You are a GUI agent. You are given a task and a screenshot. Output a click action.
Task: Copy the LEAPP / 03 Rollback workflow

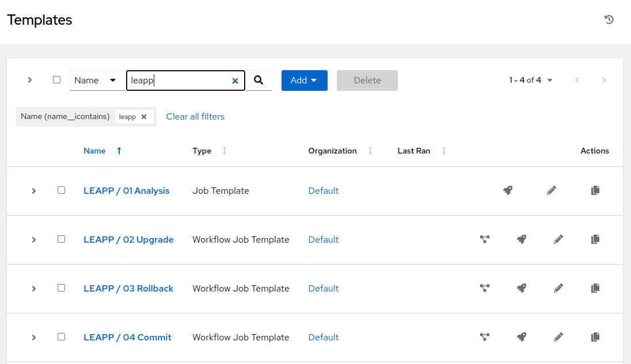click(595, 288)
